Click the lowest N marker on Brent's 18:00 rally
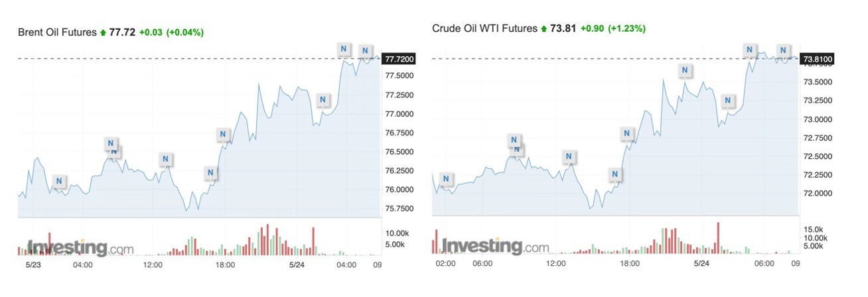The height and width of the screenshot is (297, 868). pyautogui.click(x=210, y=174)
